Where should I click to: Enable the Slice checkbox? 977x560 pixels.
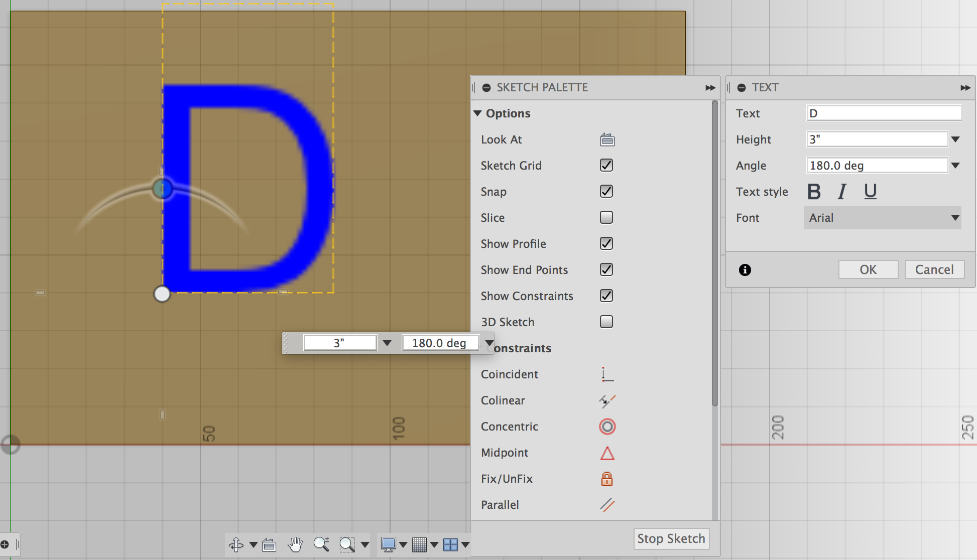(x=606, y=218)
